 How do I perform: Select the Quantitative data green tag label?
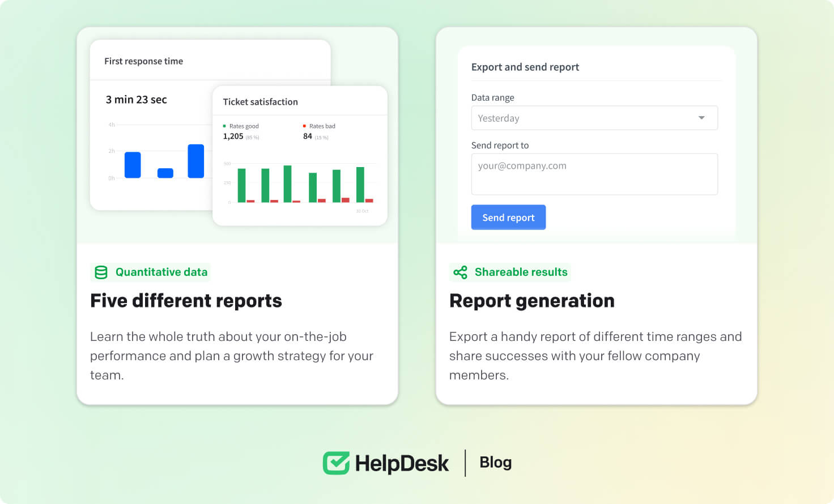click(x=161, y=272)
